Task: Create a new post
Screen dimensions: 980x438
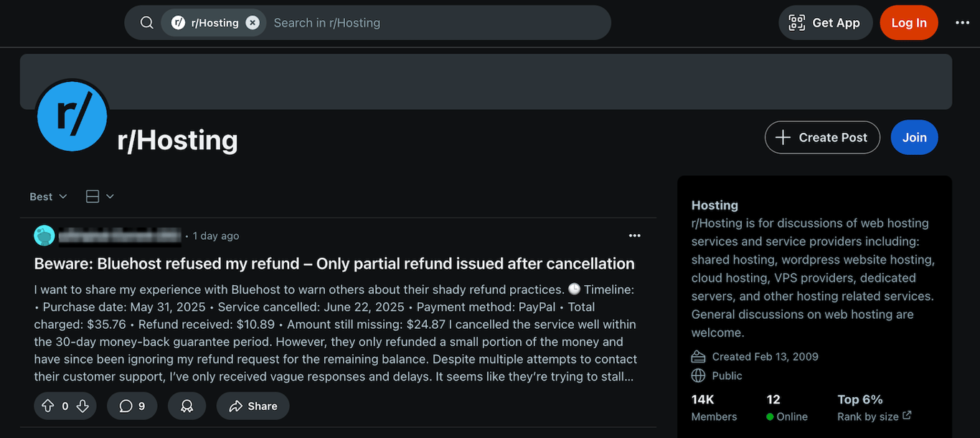Action: point(822,137)
